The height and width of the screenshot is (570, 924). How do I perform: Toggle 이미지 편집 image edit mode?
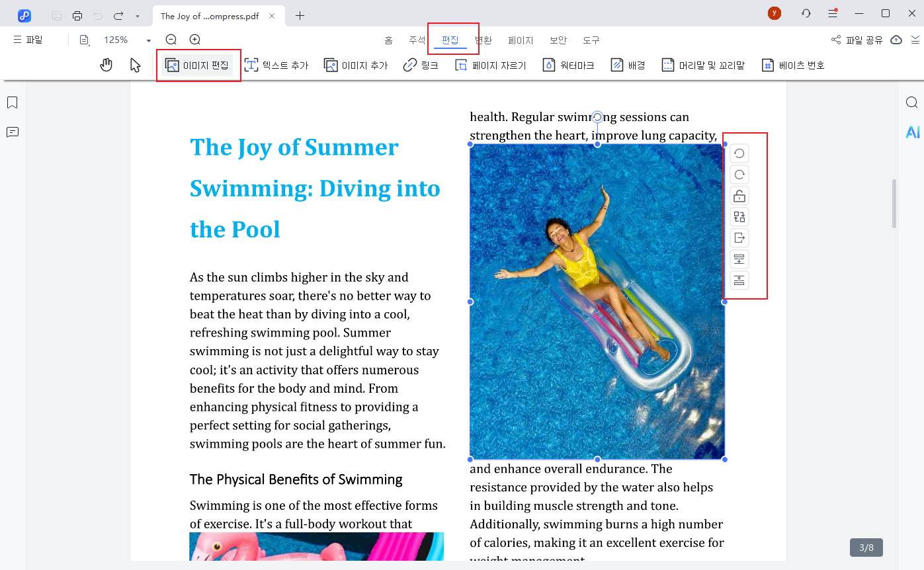coord(198,65)
